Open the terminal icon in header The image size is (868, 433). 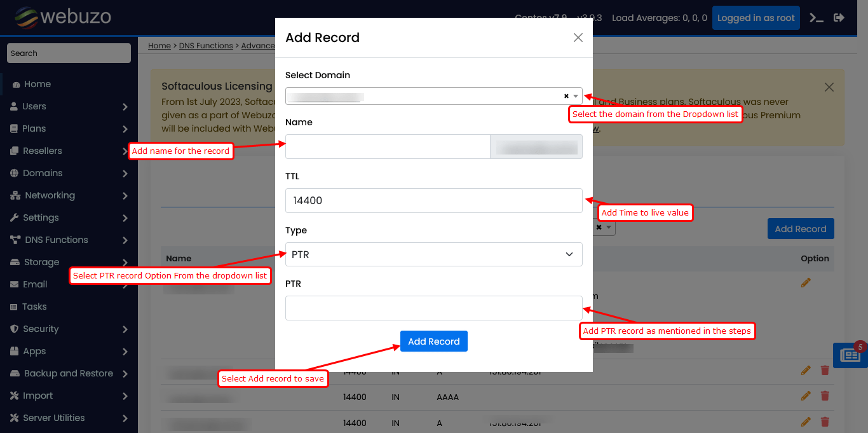click(817, 18)
